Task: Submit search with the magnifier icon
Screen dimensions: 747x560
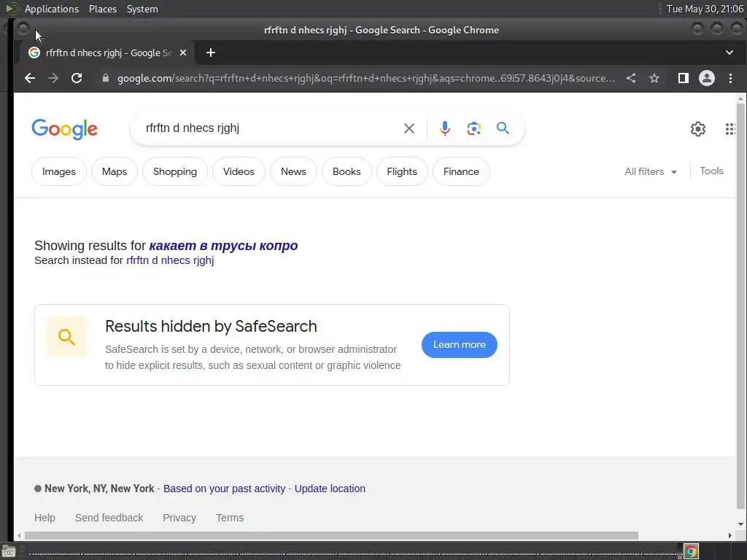Action: click(503, 128)
